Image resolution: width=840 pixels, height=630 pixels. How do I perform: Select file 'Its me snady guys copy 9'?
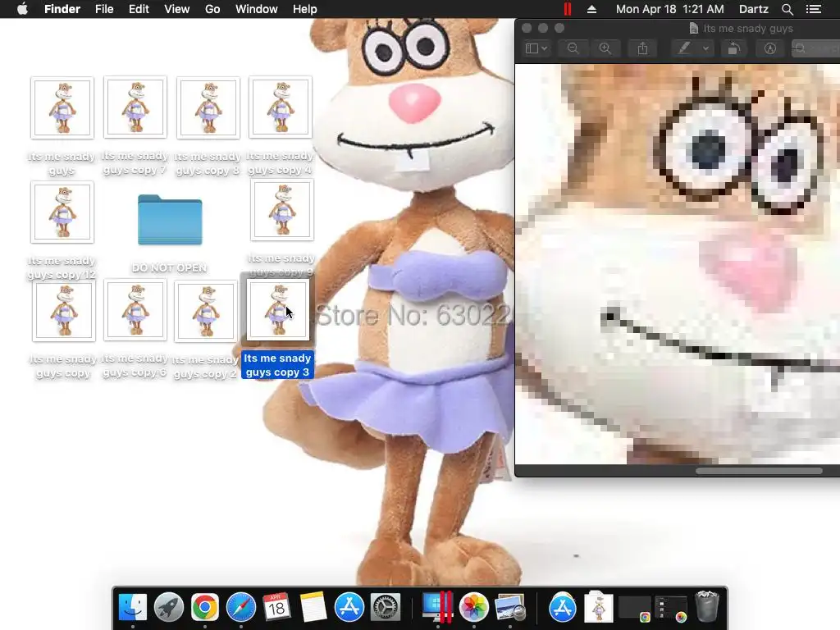pos(282,210)
